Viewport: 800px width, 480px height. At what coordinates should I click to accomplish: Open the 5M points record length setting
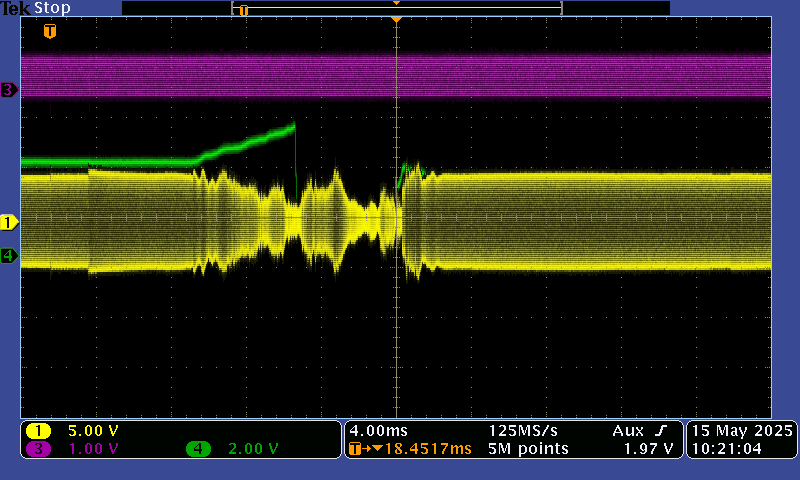click(x=528, y=449)
